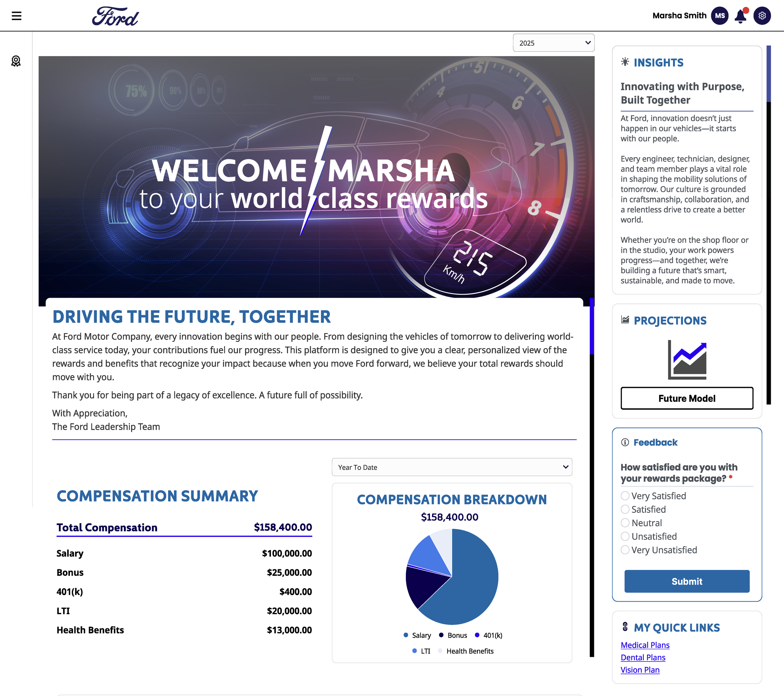Select the Very Satisfied option
Image resolution: width=784 pixels, height=696 pixels.
[x=625, y=496]
